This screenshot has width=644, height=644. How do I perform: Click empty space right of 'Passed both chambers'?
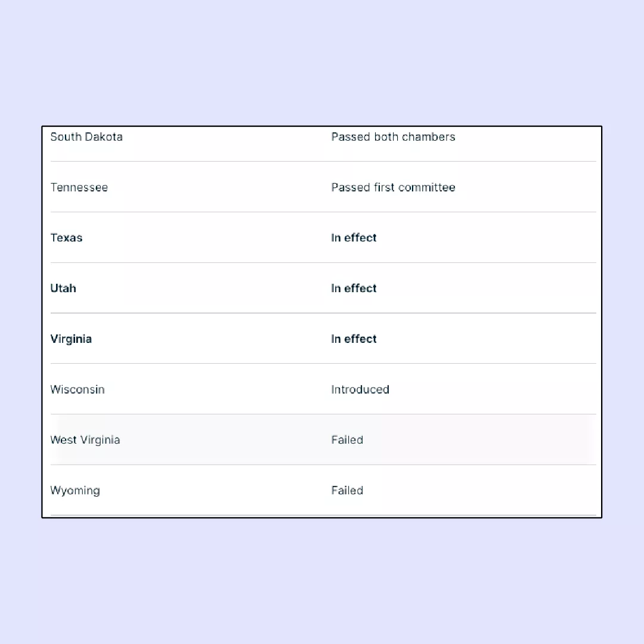pos(525,137)
